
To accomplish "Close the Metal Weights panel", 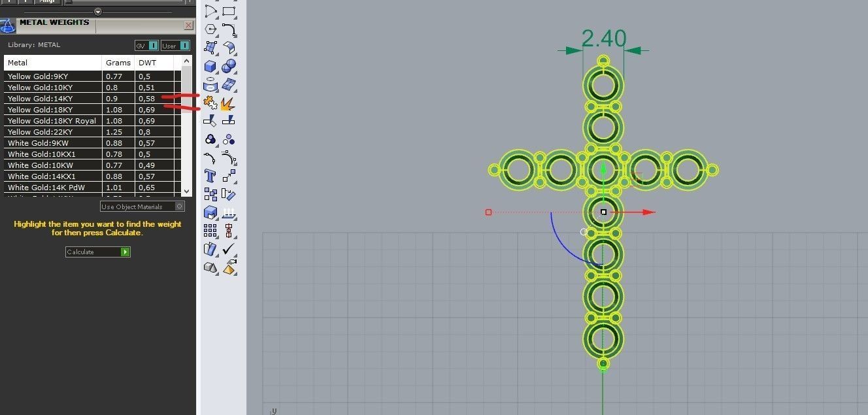I will click(x=188, y=25).
